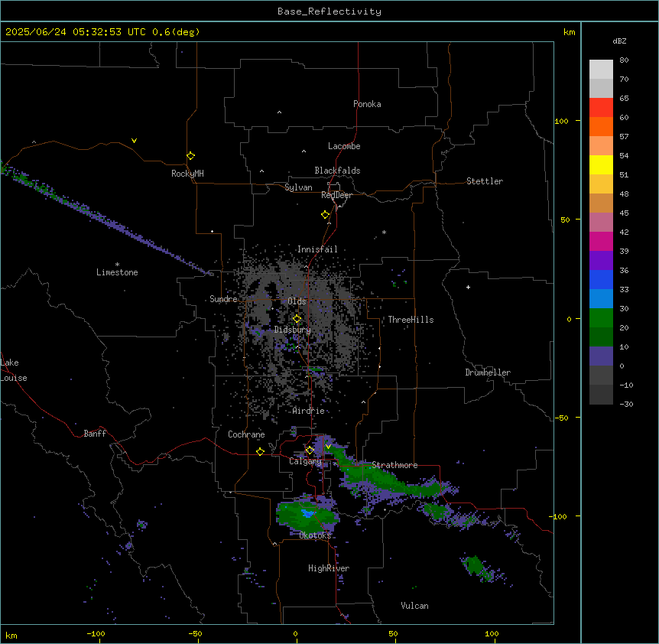Select the 10 dBZ violet color swatch
The height and width of the screenshot is (644, 659).
(x=601, y=356)
